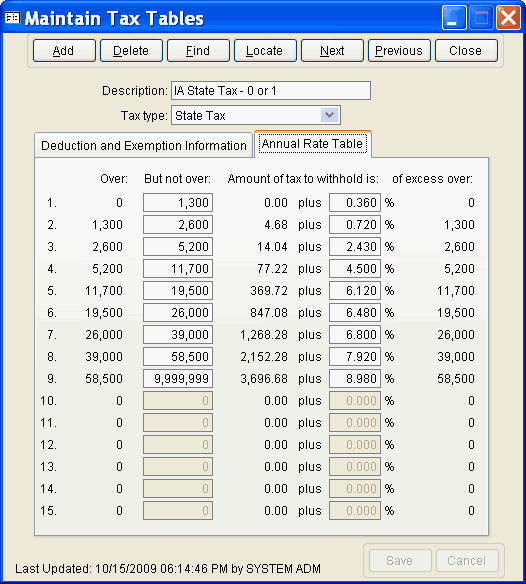Click the row 10 But not over field
Screen dimensions: 526x584
(x=178, y=400)
